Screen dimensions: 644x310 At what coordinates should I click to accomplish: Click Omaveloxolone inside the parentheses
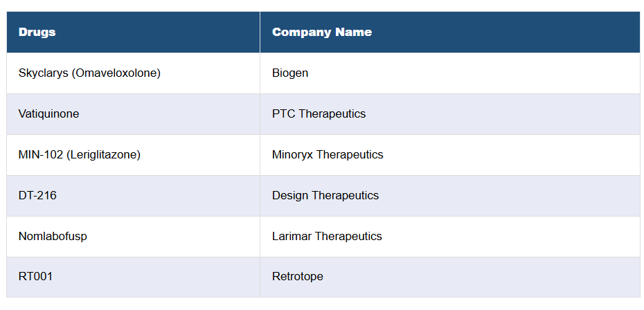tap(116, 73)
